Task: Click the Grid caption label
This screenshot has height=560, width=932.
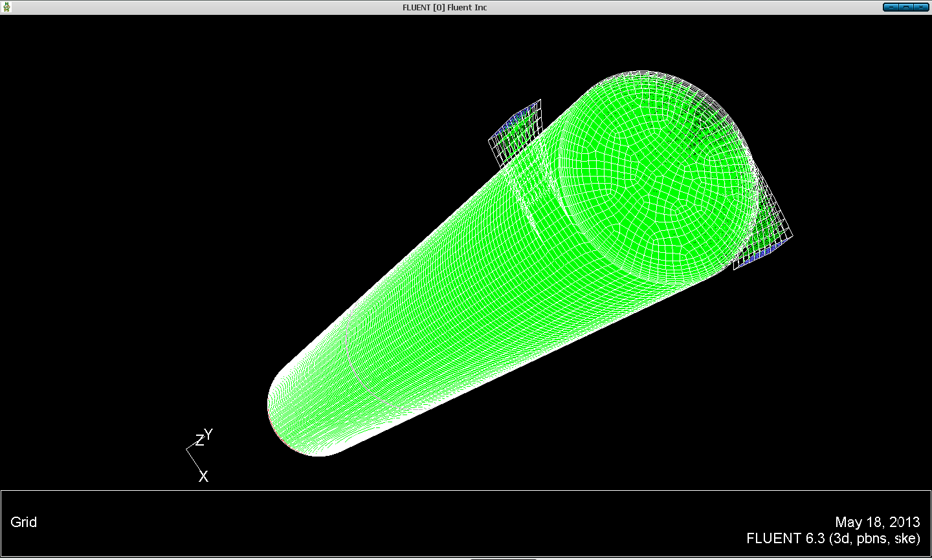Action: point(24,522)
